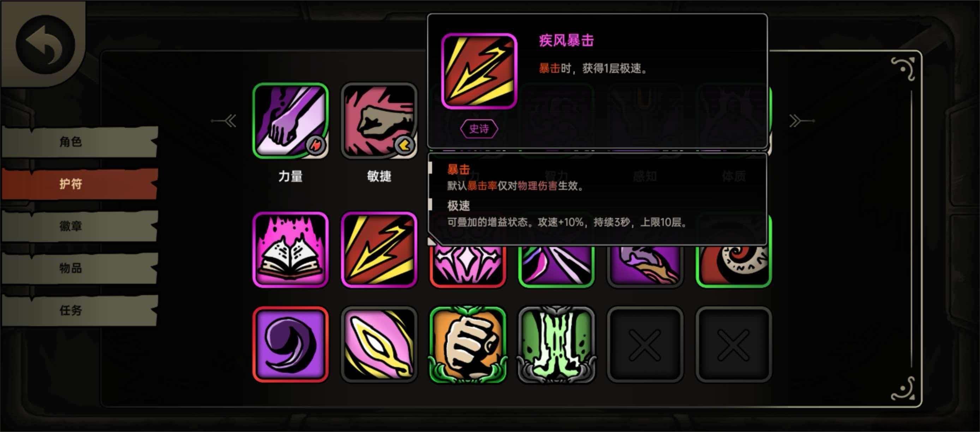The height and width of the screenshot is (432, 980).
Task: Select the pink glowing eye amulet
Action: pyautogui.click(x=379, y=344)
